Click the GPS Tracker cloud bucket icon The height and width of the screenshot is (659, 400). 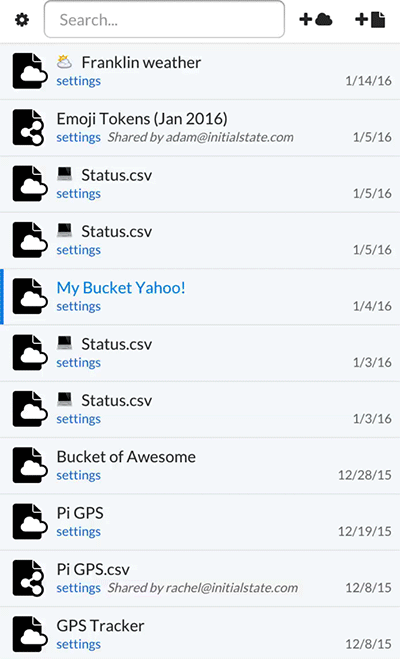(30, 634)
